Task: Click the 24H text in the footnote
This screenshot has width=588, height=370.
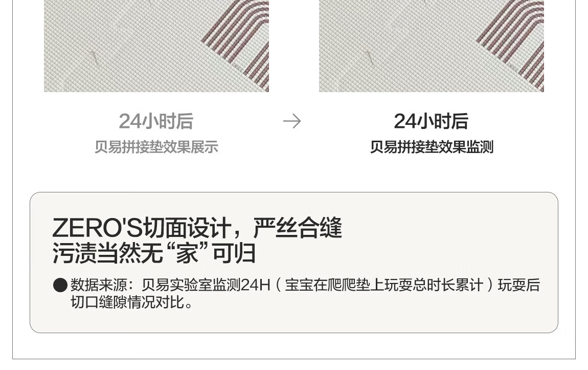Action: pos(256,285)
